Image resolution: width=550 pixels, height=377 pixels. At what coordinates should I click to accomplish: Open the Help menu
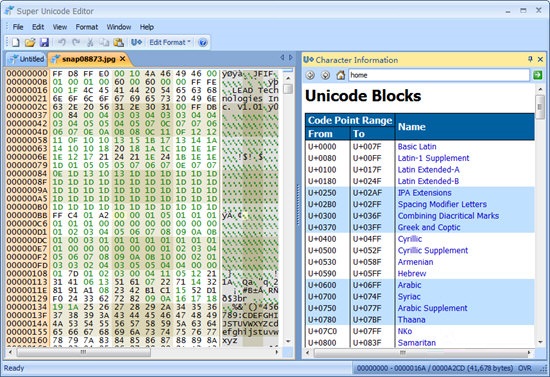coord(147,27)
